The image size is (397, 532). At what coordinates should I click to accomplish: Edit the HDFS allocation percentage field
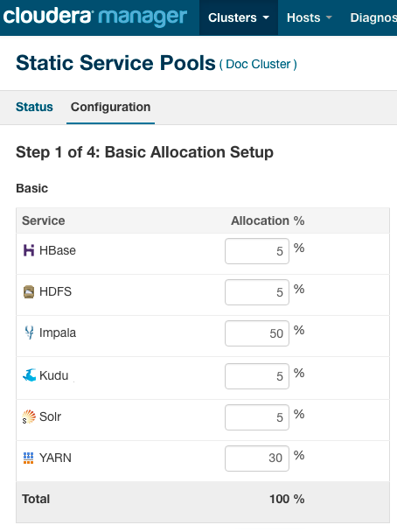pos(257,292)
